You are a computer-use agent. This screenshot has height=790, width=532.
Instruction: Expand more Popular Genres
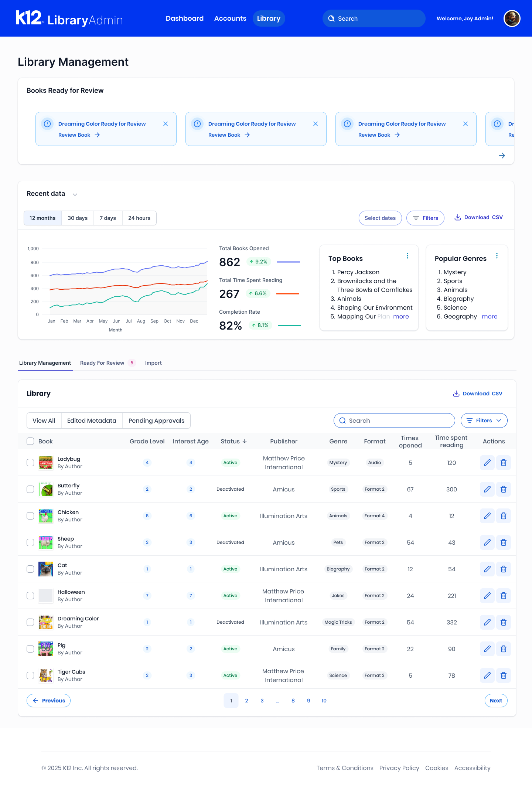[490, 316]
